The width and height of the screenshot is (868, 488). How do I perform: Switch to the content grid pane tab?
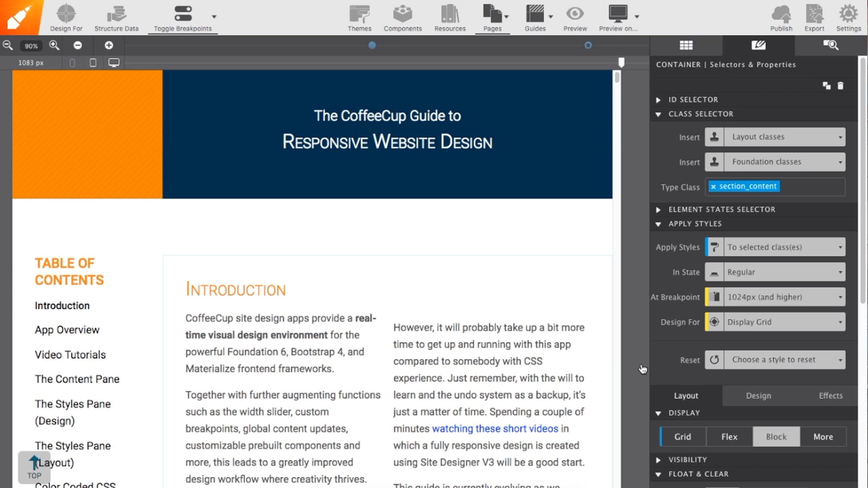(686, 45)
